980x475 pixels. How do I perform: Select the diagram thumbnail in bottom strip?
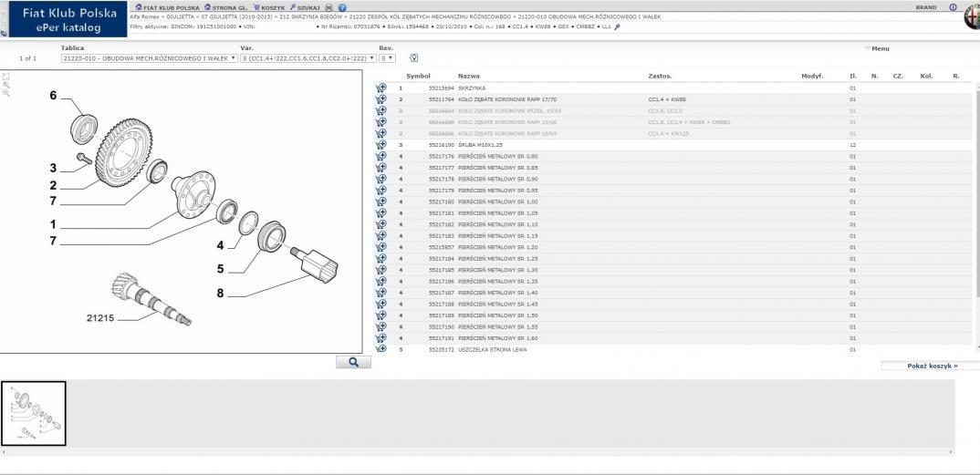pyautogui.click(x=33, y=413)
